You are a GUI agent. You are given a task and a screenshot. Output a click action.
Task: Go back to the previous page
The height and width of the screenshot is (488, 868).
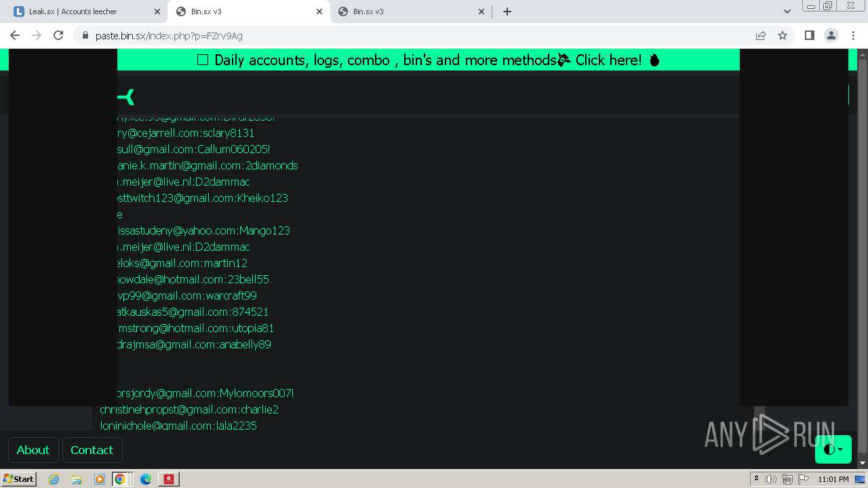coord(15,35)
